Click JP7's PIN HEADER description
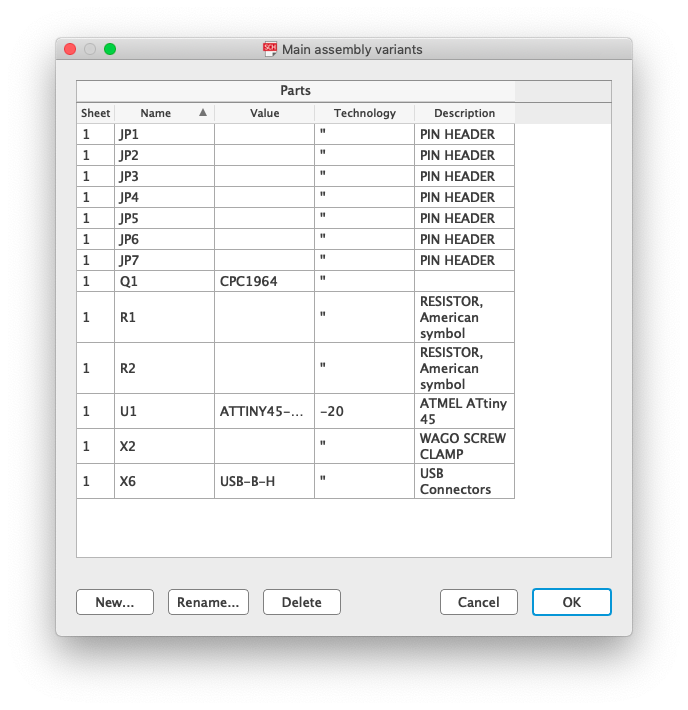This screenshot has height=710, width=688. coord(465,260)
